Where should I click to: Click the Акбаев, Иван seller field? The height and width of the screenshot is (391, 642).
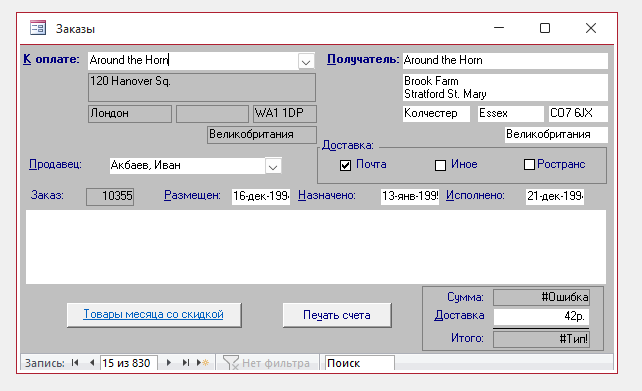point(187,166)
